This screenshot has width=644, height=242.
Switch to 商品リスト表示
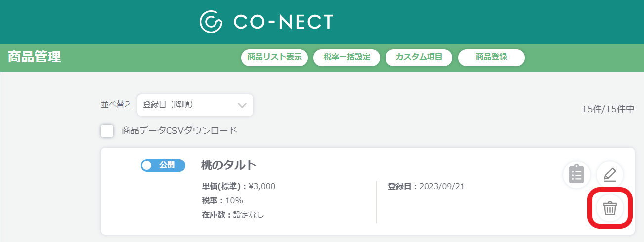pyautogui.click(x=274, y=57)
